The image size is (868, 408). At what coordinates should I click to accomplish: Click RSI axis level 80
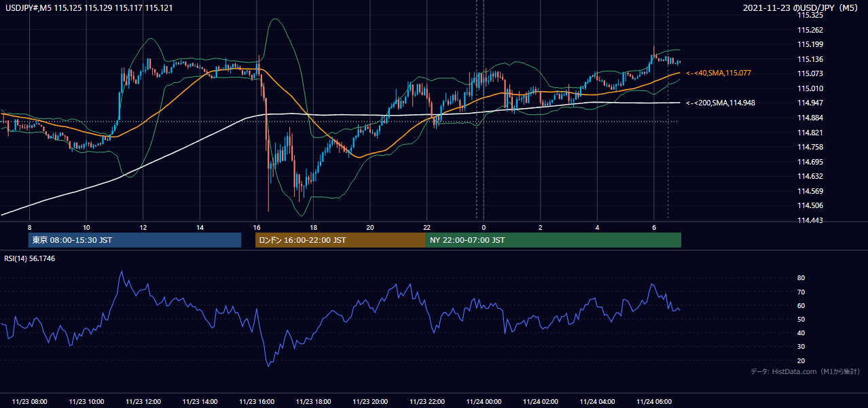coord(801,278)
